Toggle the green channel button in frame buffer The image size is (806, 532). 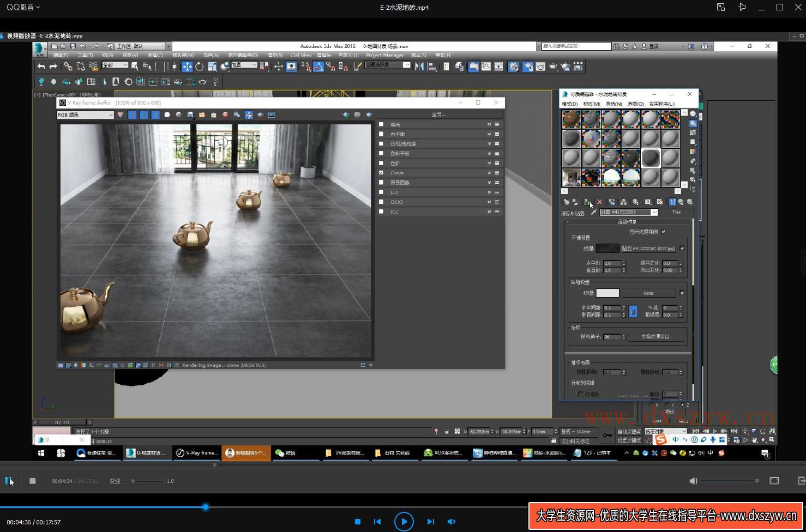tap(143, 114)
